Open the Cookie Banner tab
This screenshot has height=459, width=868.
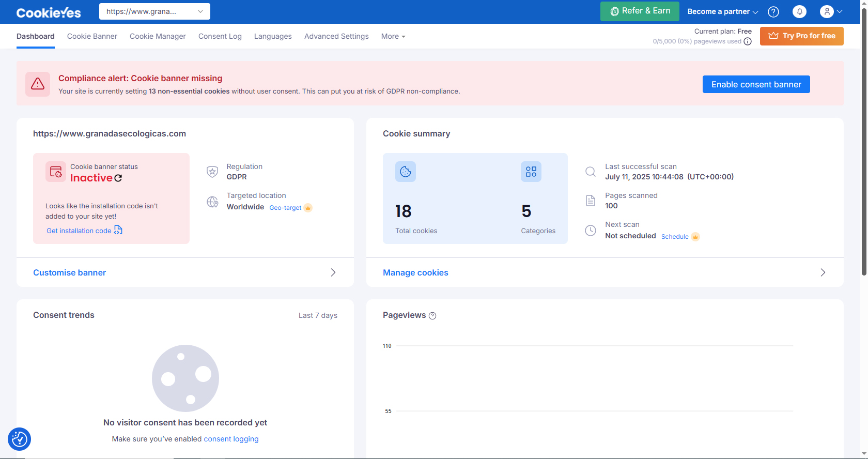[x=92, y=36]
